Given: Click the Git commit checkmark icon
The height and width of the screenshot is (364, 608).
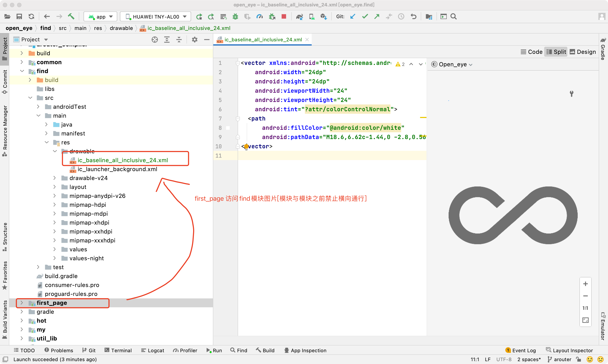Looking at the screenshot, I should 365,16.
